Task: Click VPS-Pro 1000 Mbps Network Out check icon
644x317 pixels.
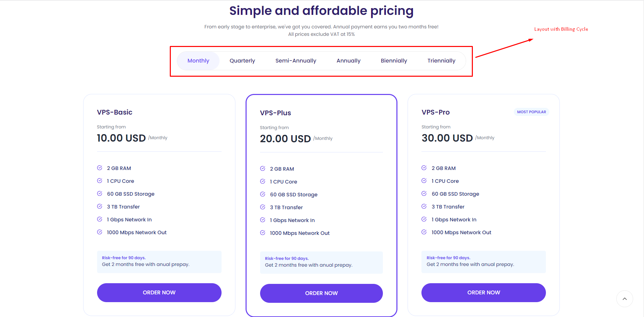Action: [424, 232]
